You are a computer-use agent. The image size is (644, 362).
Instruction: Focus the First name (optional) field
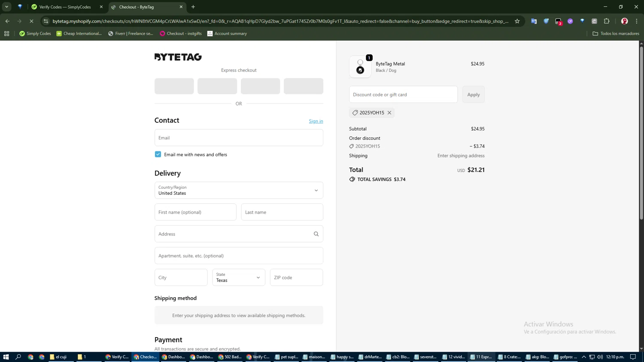pyautogui.click(x=195, y=212)
